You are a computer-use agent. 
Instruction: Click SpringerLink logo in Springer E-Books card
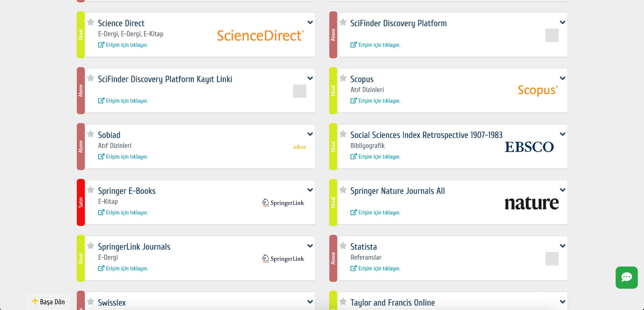(283, 203)
